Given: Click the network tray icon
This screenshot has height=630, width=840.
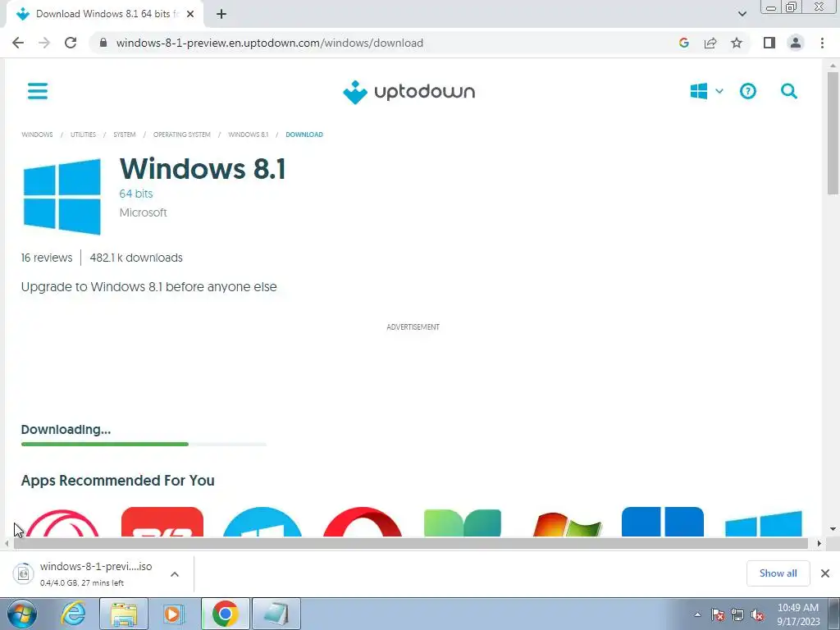Looking at the screenshot, I should tap(737, 615).
